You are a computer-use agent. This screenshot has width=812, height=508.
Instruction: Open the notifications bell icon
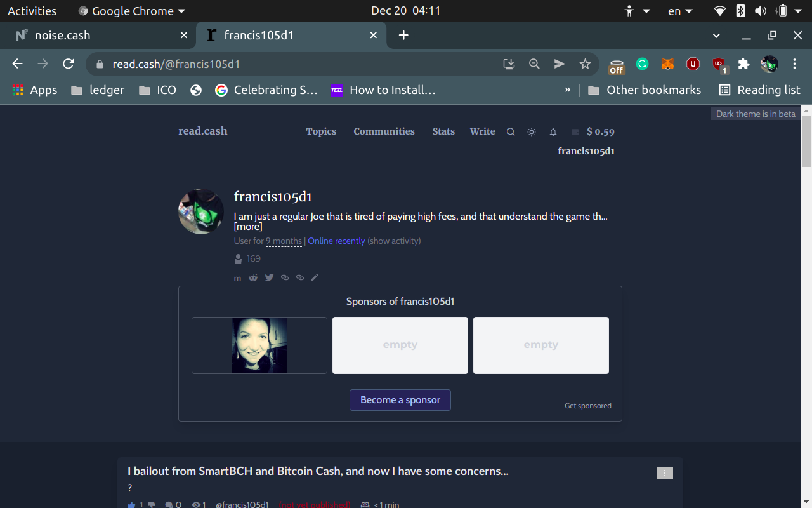tap(553, 132)
